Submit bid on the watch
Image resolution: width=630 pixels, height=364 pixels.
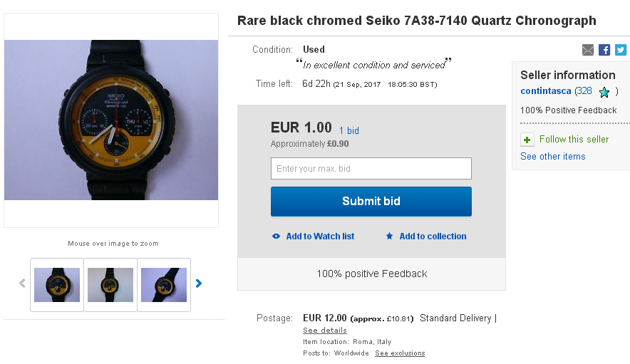(x=371, y=202)
